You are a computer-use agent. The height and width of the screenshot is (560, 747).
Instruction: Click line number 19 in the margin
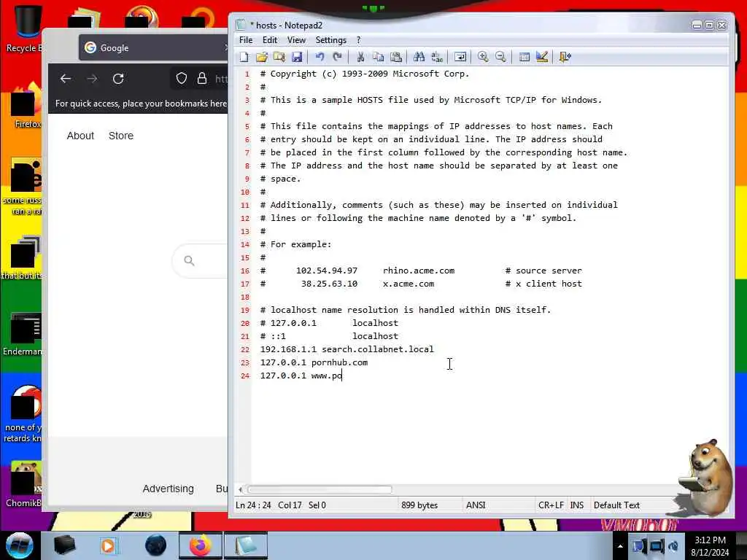pyautogui.click(x=245, y=310)
